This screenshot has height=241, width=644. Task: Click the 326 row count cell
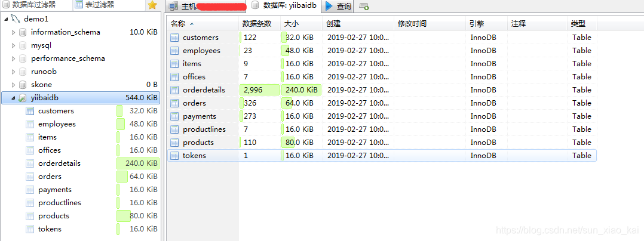tap(259, 103)
